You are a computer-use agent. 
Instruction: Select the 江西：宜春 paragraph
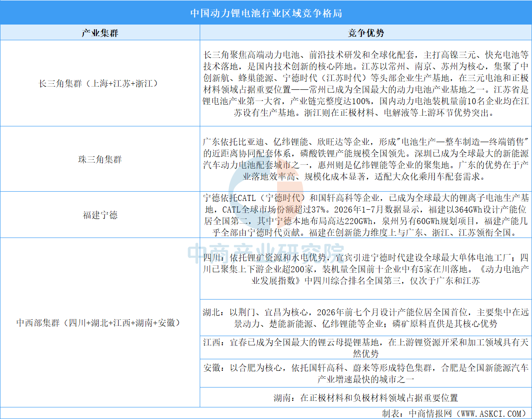366,348
